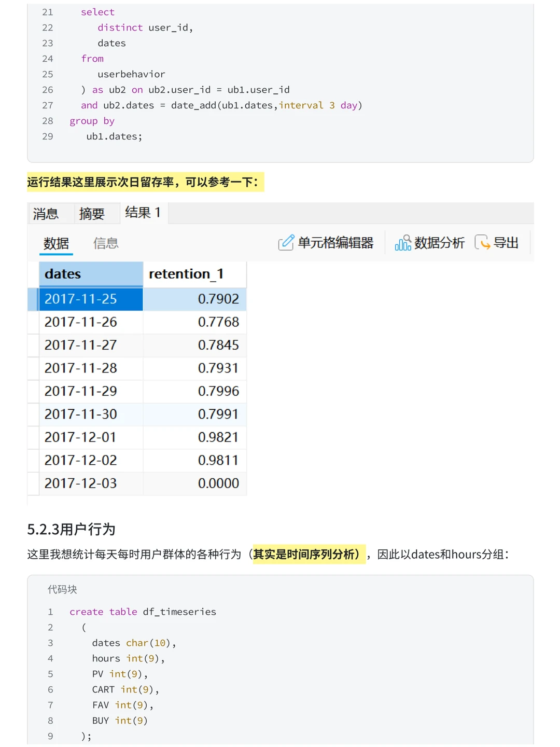Viewport: 560px width, 747px height.
Task: Open the 消息 tab
Action: (x=46, y=213)
